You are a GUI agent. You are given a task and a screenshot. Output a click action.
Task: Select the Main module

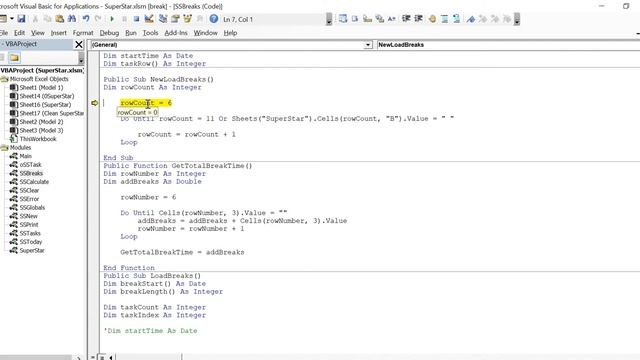tap(25, 156)
